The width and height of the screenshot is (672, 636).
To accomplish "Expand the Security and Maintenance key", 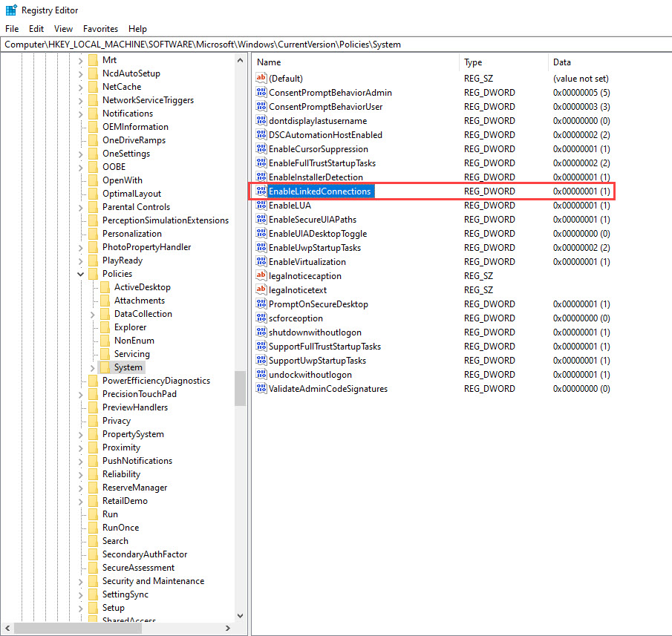I will pyautogui.click(x=81, y=581).
